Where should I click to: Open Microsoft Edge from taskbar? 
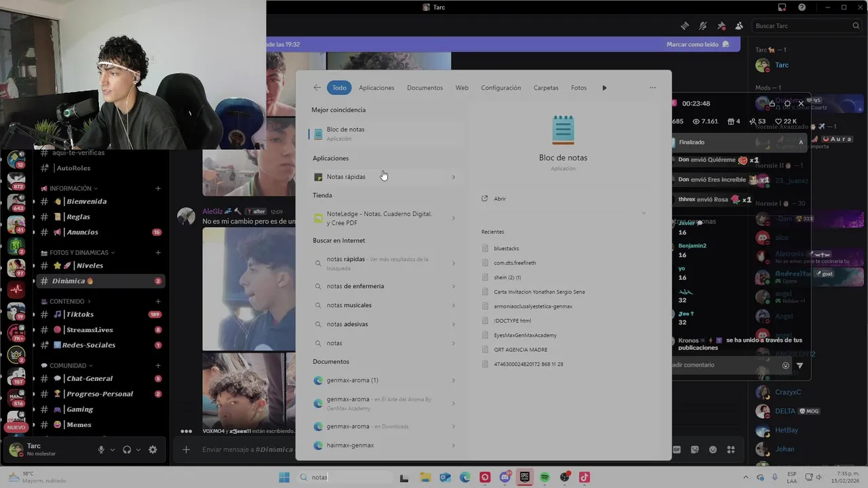(x=465, y=477)
